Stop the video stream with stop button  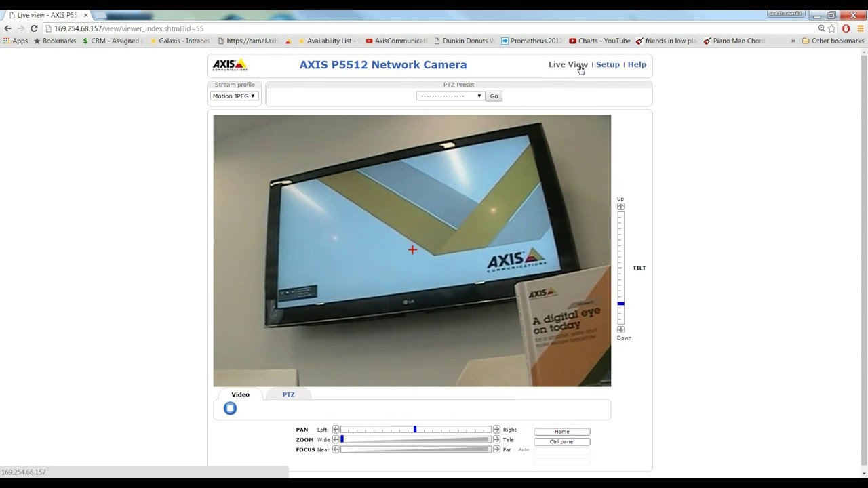[x=231, y=408]
